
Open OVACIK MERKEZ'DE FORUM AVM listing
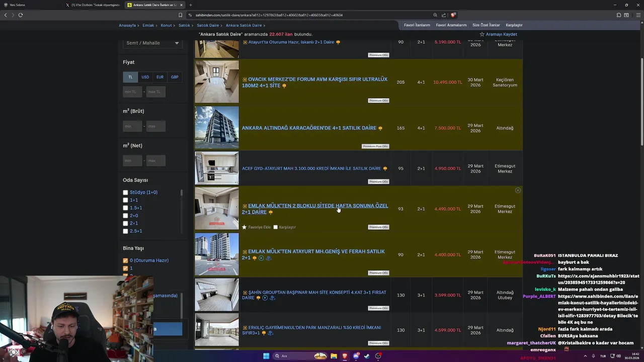tap(314, 82)
